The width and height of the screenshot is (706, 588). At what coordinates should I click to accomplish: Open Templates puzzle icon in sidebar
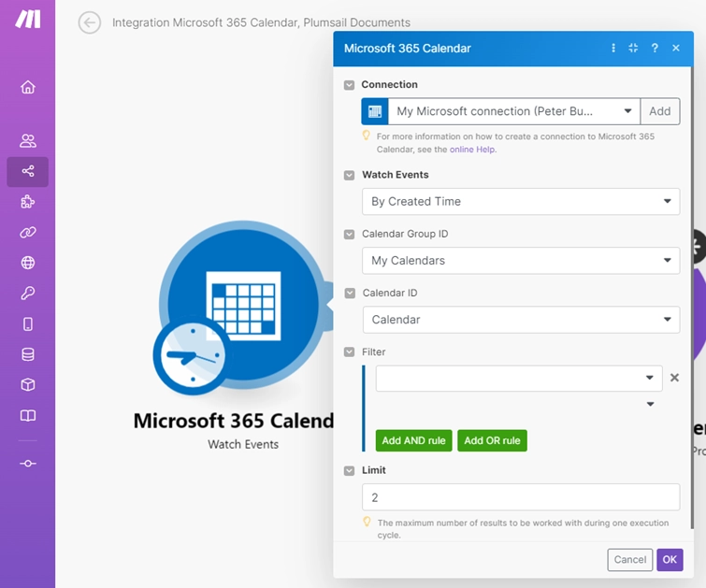coord(28,202)
